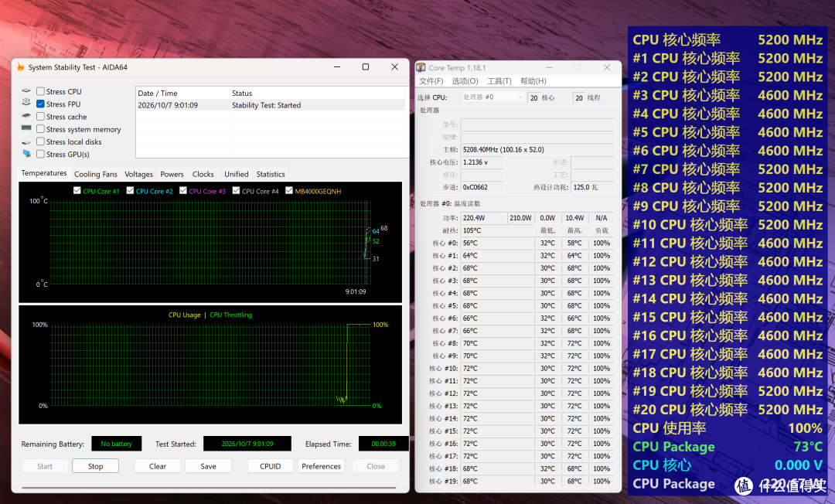Screen dimensions: 835x504
Task: Switch to the Unified tab
Action: coord(237,174)
